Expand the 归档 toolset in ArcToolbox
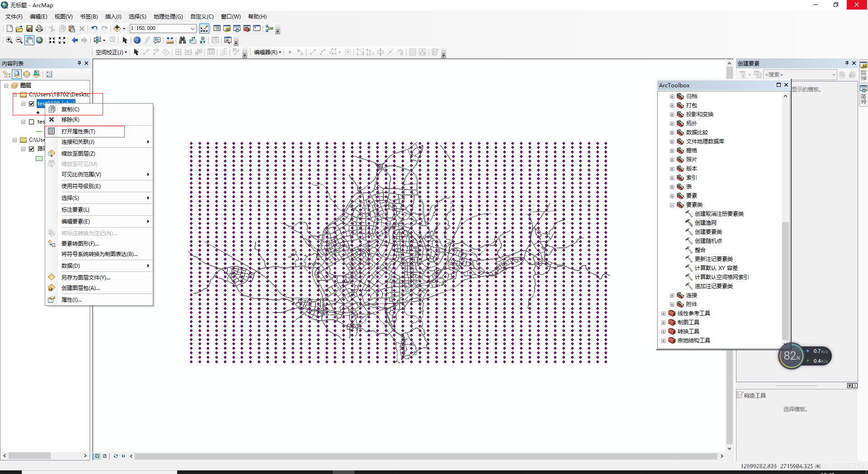 coord(672,96)
